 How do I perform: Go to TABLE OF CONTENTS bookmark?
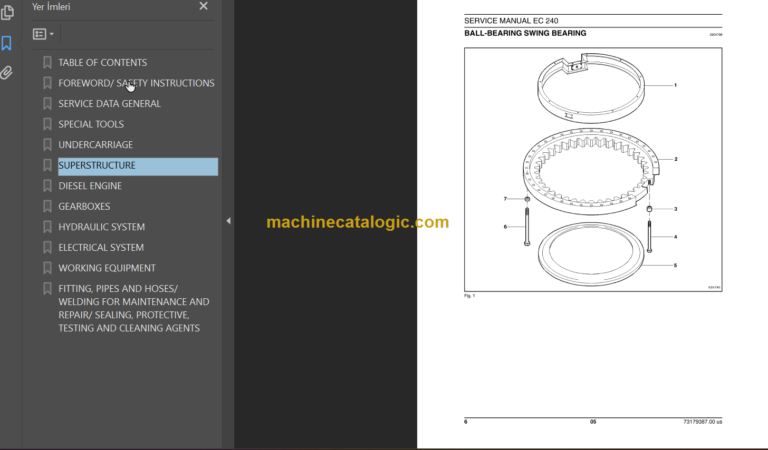102,63
